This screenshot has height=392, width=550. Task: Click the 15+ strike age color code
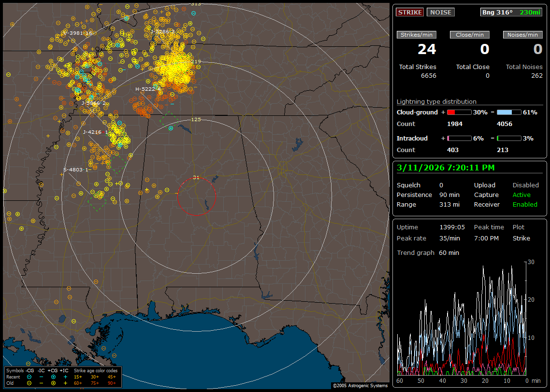click(x=78, y=377)
